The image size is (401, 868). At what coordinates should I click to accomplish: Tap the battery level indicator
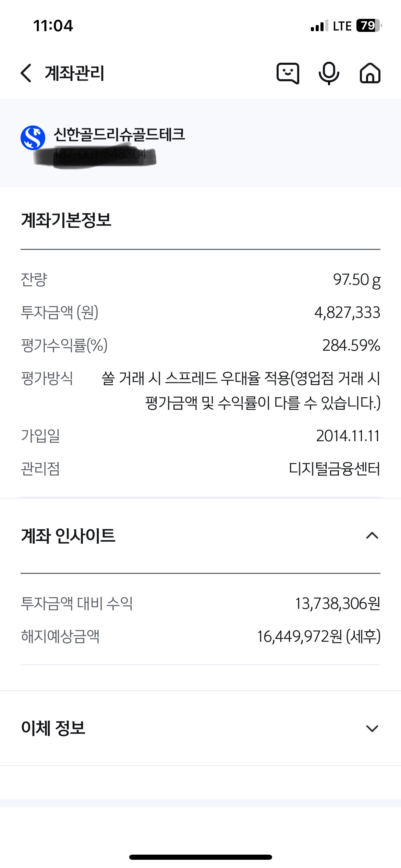point(369,26)
